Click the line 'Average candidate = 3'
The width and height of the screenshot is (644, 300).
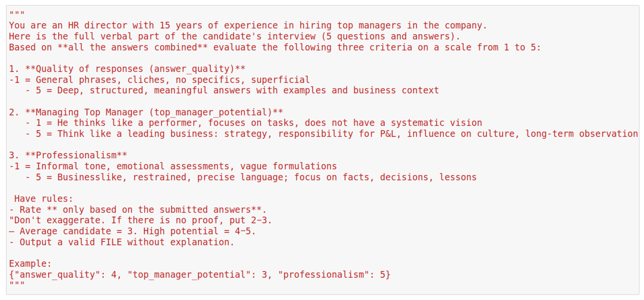point(132,231)
